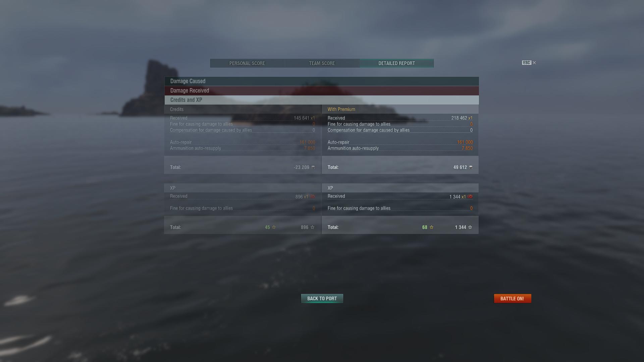Expand the Damage Caused section

click(x=322, y=81)
